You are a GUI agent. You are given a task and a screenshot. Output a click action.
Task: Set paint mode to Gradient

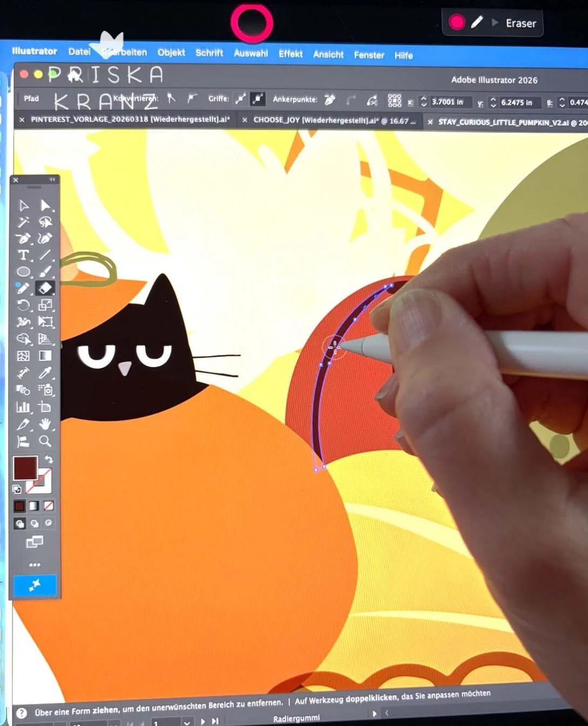34,506
